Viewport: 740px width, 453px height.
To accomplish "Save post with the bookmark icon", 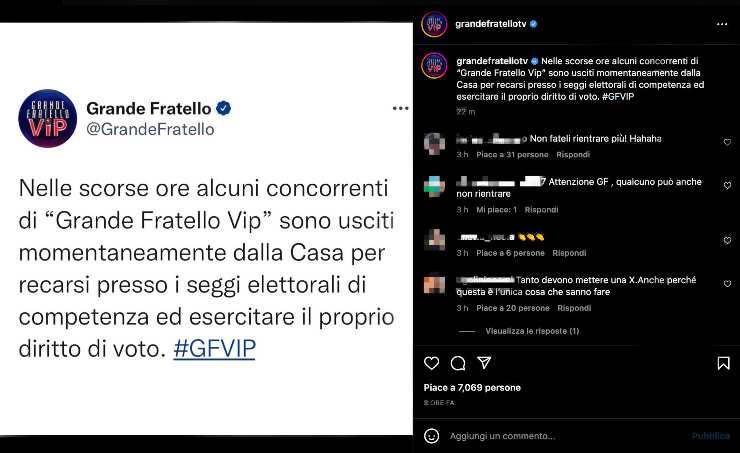I will [723, 363].
